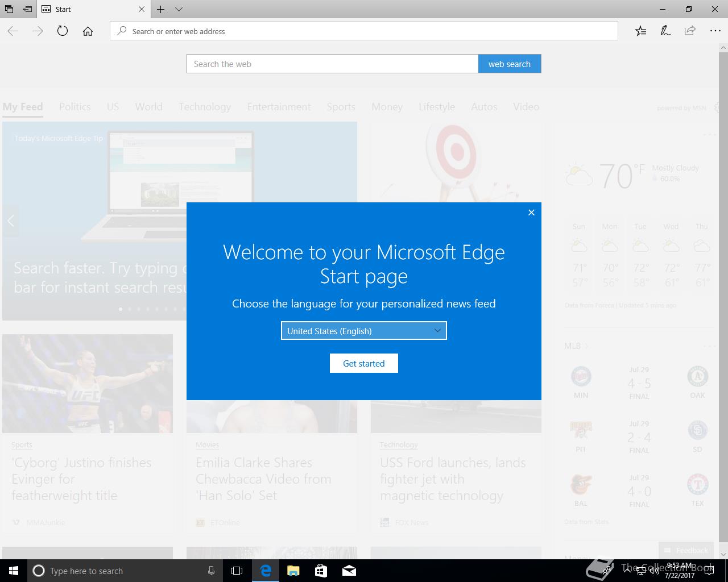Open the BAL vs TEX game score
Viewport: 728px width, 582px height.
pyautogui.click(x=639, y=492)
